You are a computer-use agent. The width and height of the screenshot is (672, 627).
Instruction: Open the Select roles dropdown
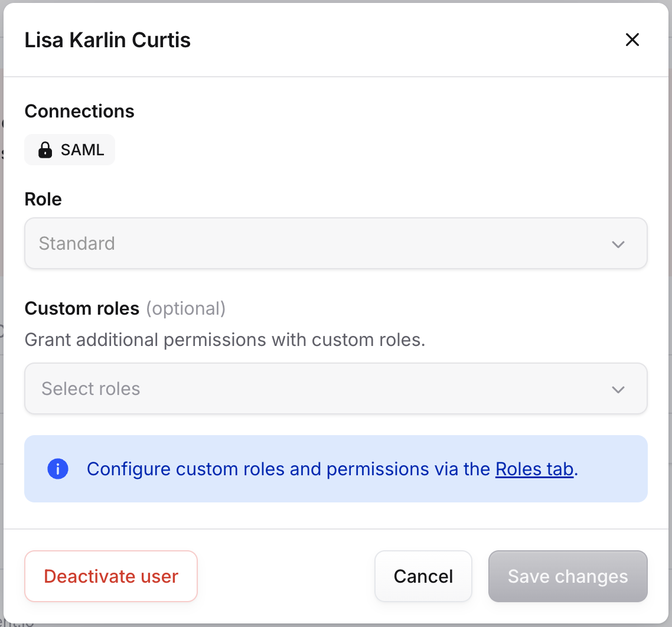[x=335, y=388]
